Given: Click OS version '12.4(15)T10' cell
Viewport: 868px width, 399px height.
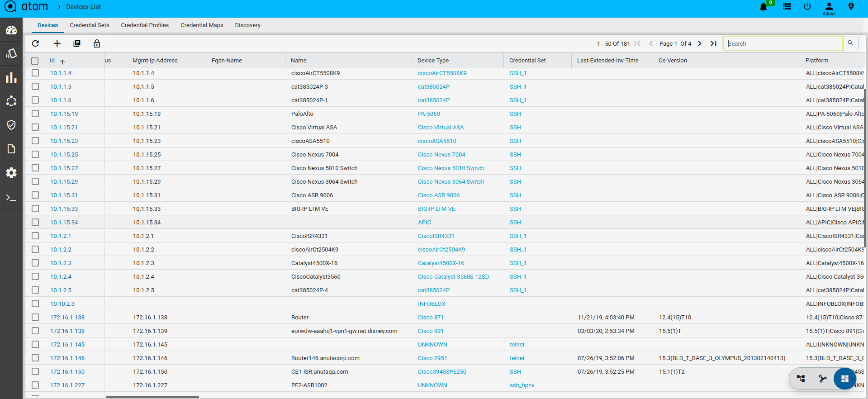Looking at the screenshot, I should [675, 317].
